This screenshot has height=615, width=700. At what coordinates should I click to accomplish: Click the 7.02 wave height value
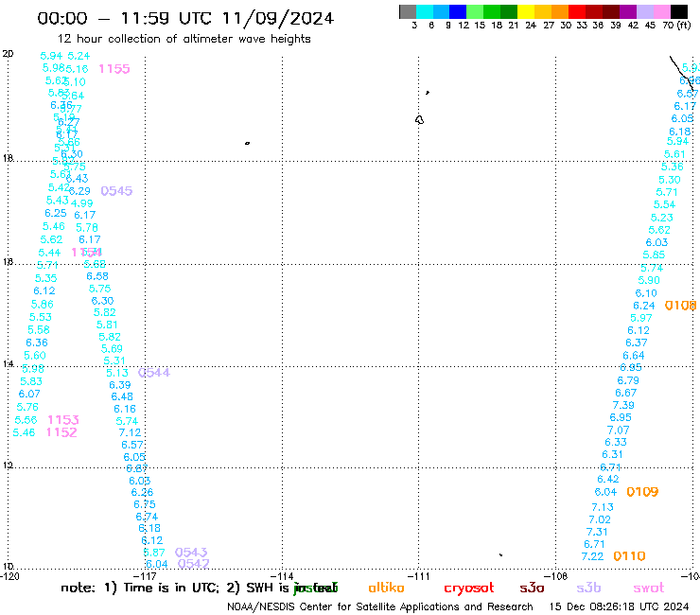point(600,519)
